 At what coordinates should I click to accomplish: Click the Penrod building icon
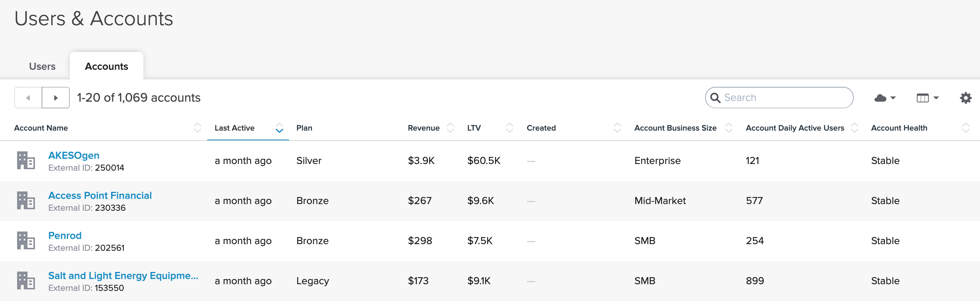click(x=26, y=240)
